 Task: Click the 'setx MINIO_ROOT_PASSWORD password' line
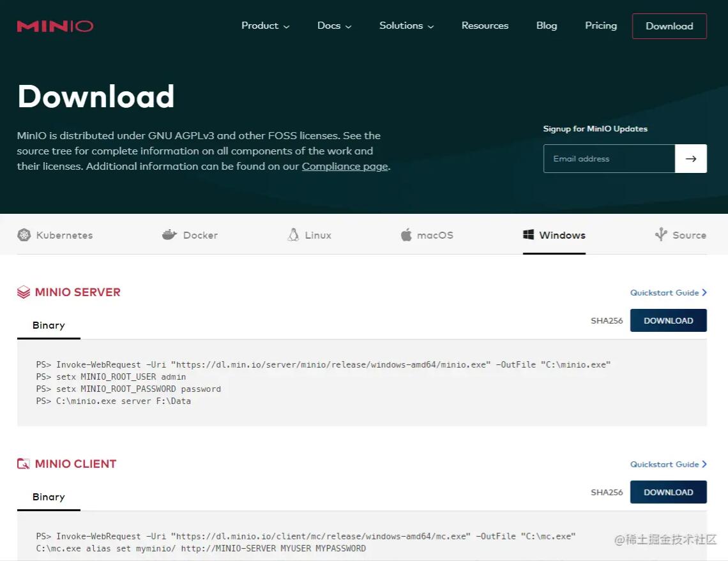(x=128, y=389)
